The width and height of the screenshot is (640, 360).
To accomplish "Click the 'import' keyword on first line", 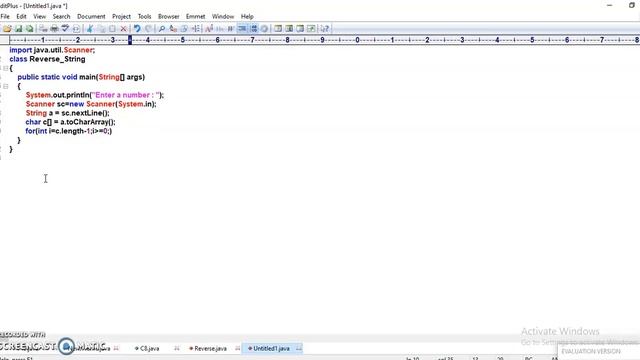I will (x=20, y=50).
